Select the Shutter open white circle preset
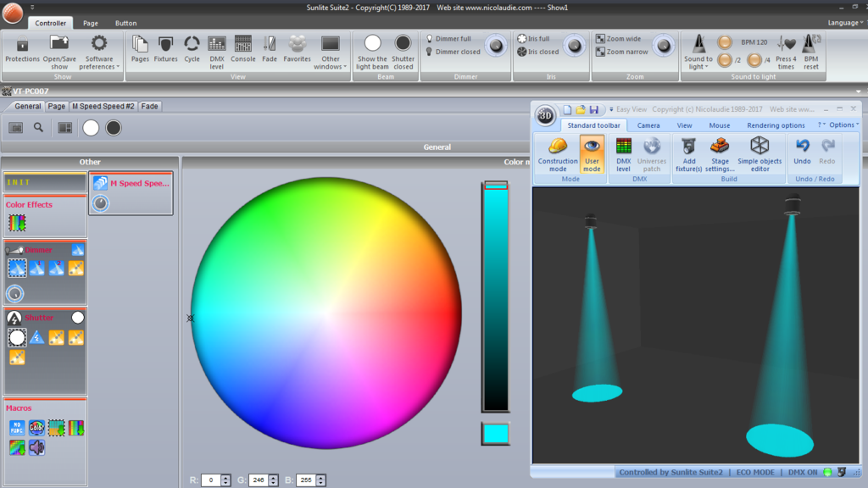This screenshot has width=868, height=488. pos(17,337)
